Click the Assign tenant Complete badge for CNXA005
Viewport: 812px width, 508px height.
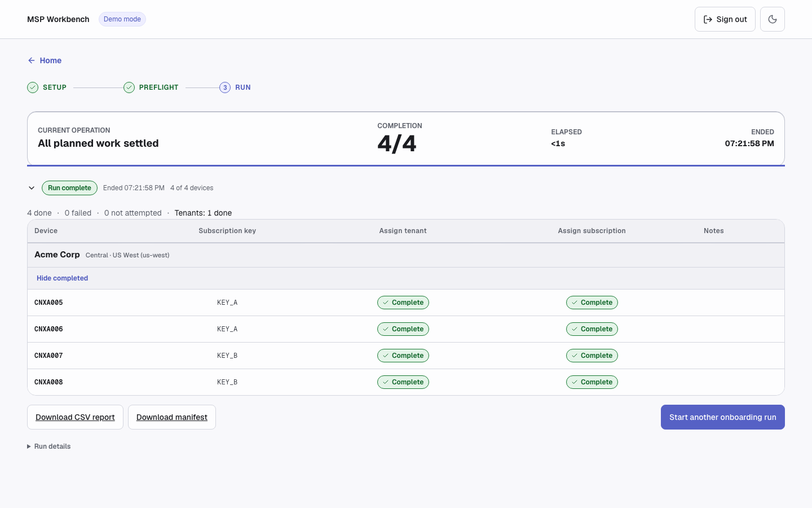click(403, 303)
